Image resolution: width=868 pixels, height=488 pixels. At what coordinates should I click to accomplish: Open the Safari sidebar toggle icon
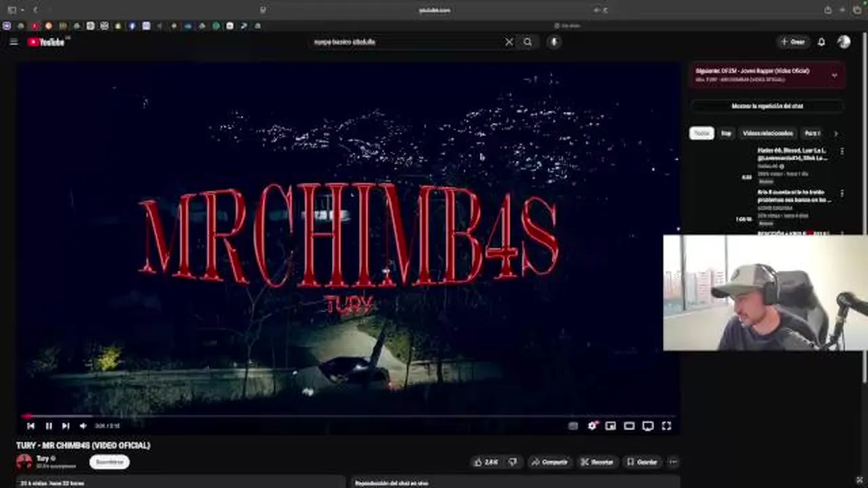tap(12, 10)
